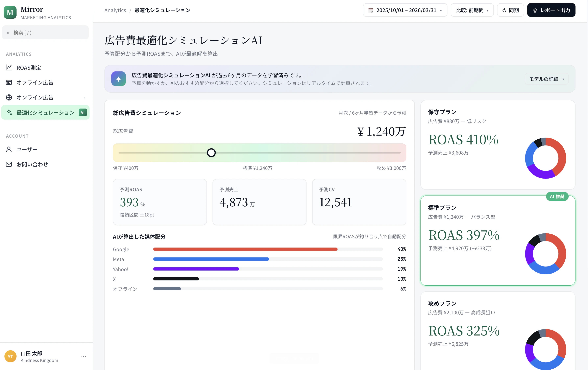
Task: Click the 最適化シミュレーション sparkle icon
Action: 9,112
